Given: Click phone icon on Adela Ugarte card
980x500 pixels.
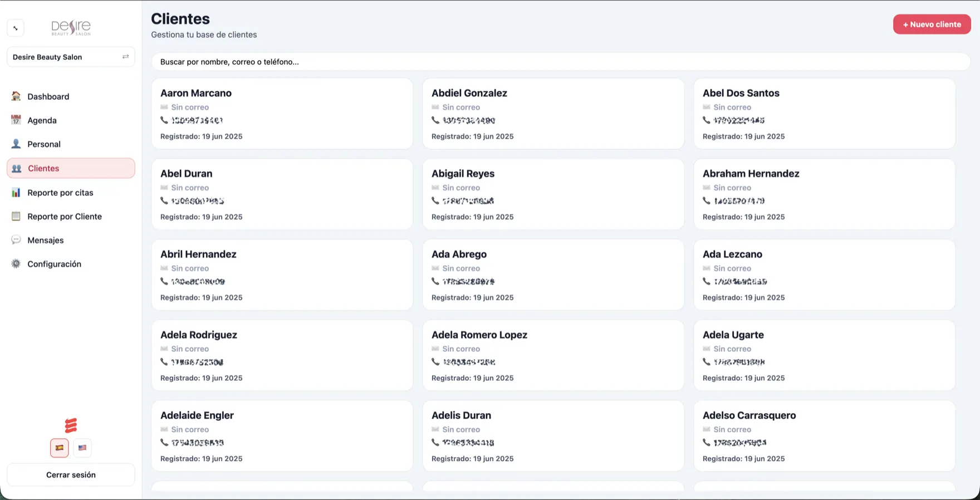Looking at the screenshot, I should click(707, 362).
